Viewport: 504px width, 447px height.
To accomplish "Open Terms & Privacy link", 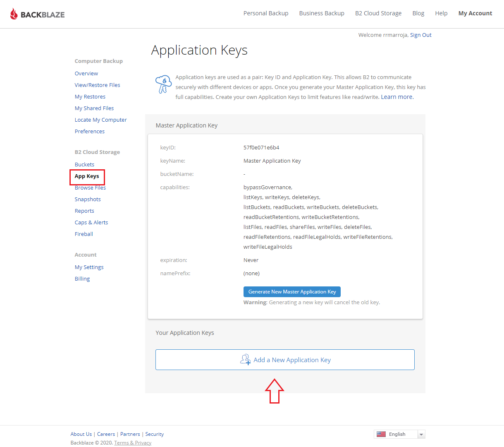I will [133, 443].
